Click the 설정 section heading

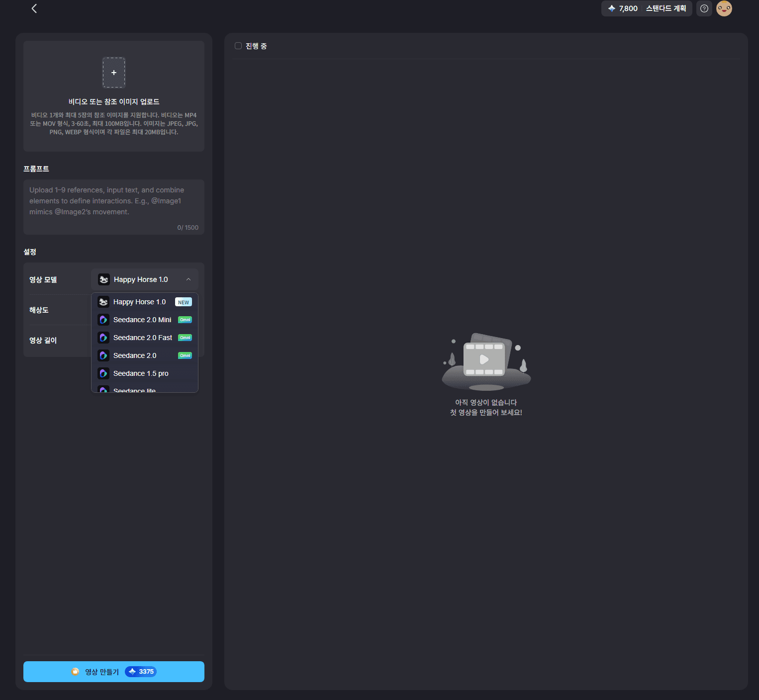click(x=30, y=252)
